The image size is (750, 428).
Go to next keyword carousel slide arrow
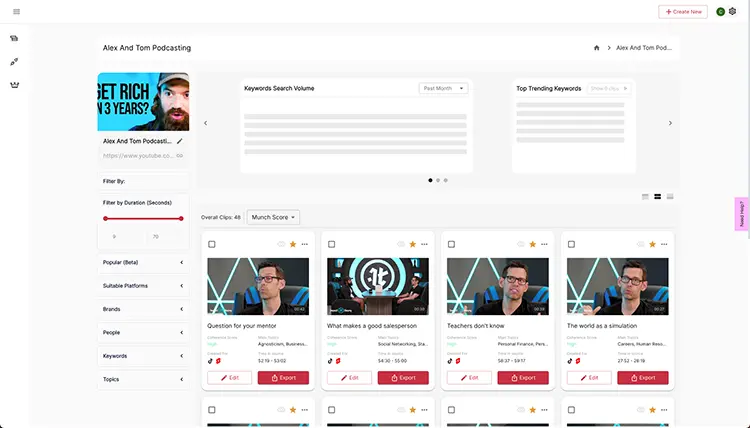pos(670,123)
